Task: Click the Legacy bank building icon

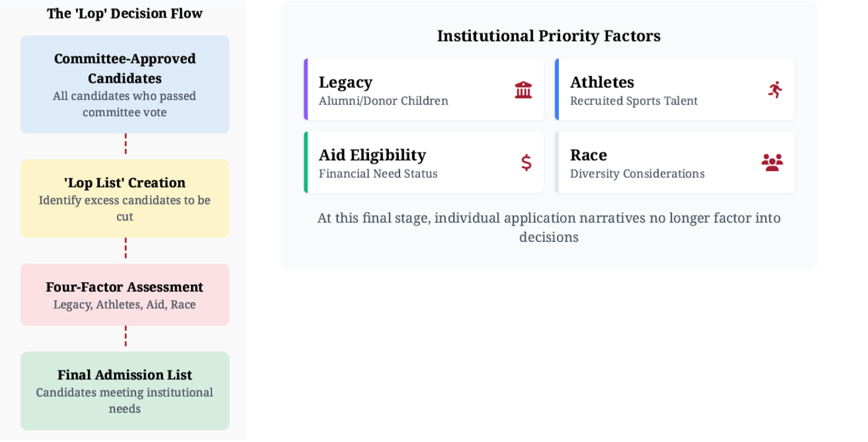Action: pyautogui.click(x=523, y=90)
